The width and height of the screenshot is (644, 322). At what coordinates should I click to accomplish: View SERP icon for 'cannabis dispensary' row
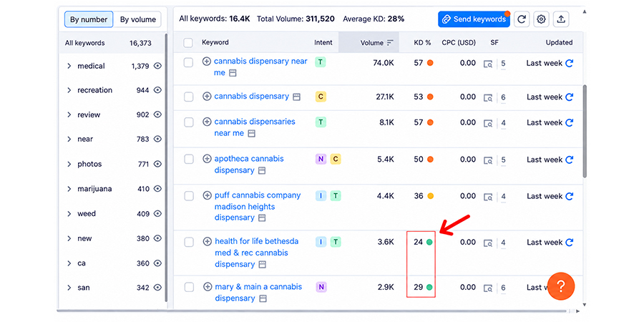tap(488, 98)
